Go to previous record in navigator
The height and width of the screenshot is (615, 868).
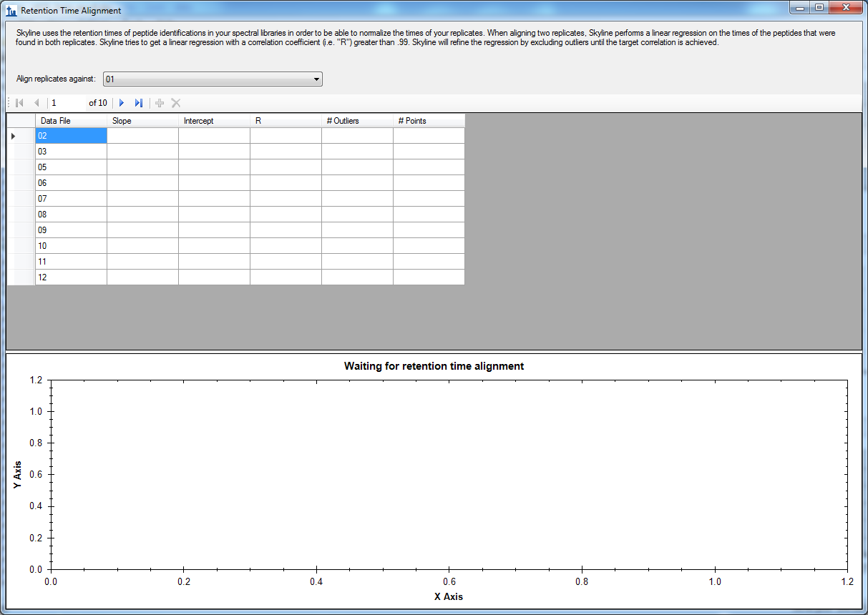pyautogui.click(x=36, y=103)
